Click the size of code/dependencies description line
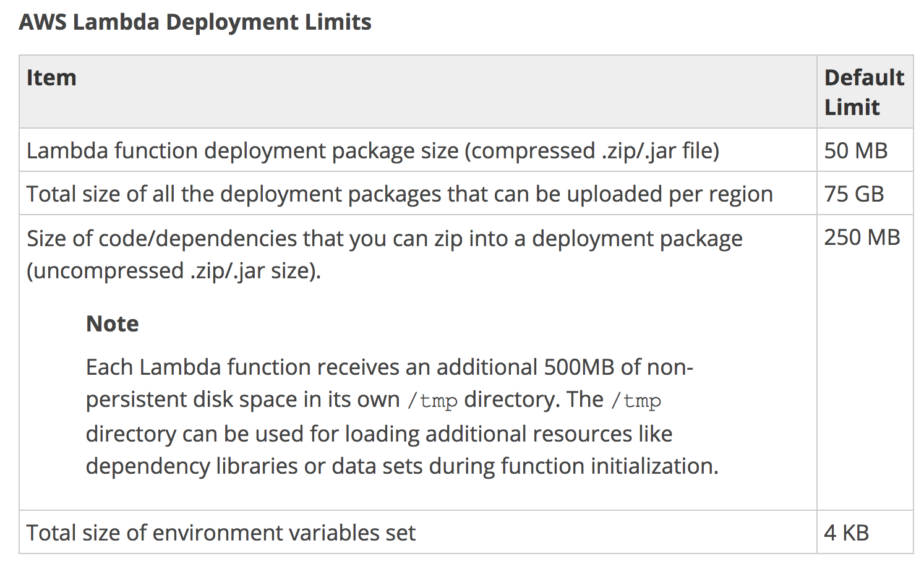The width and height of the screenshot is (924, 564). (384, 239)
